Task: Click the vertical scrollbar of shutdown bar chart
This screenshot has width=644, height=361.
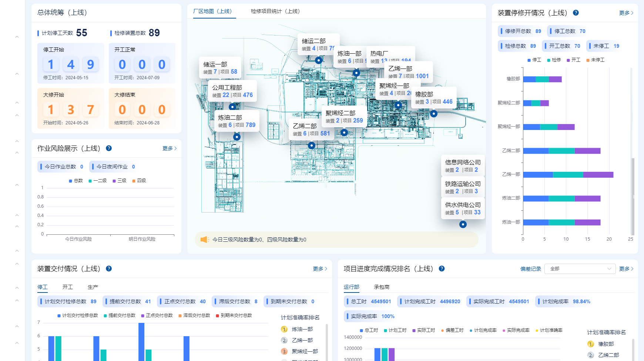Action: 633,196
